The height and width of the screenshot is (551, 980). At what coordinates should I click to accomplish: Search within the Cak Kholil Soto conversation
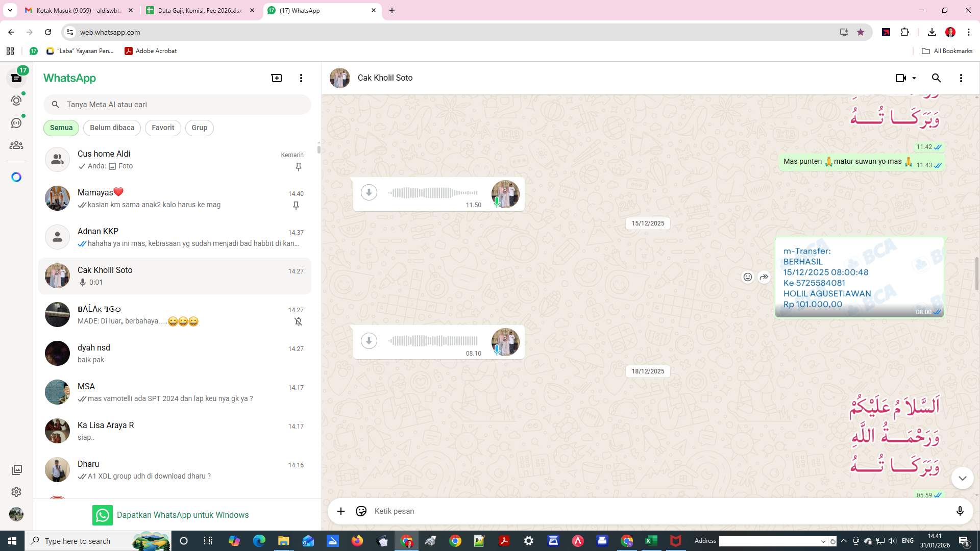937,78
